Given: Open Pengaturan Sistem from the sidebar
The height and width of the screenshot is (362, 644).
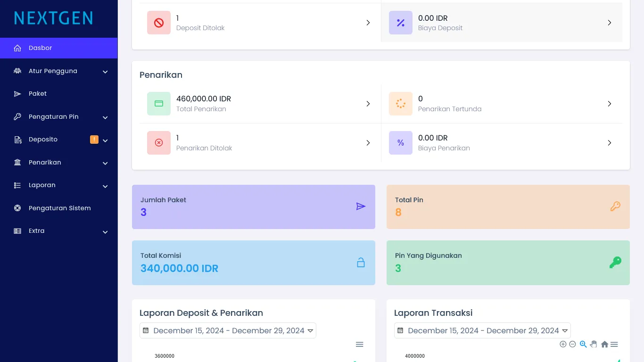Looking at the screenshot, I should point(59,208).
